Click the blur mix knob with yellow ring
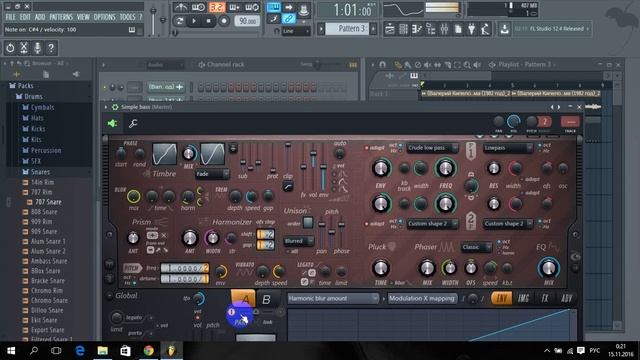Image resolution: width=640 pixels, height=360 pixels. [133, 197]
